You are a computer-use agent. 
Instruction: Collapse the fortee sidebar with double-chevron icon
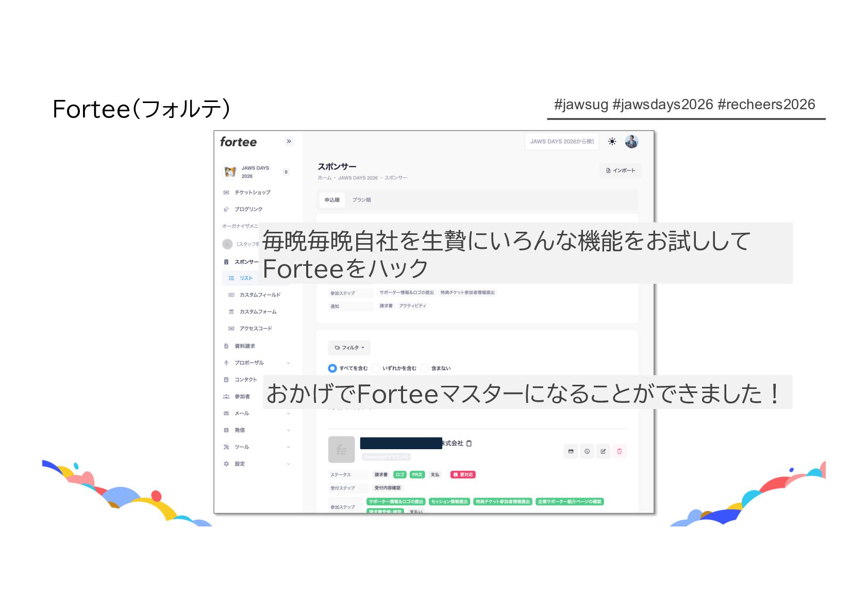click(x=289, y=141)
